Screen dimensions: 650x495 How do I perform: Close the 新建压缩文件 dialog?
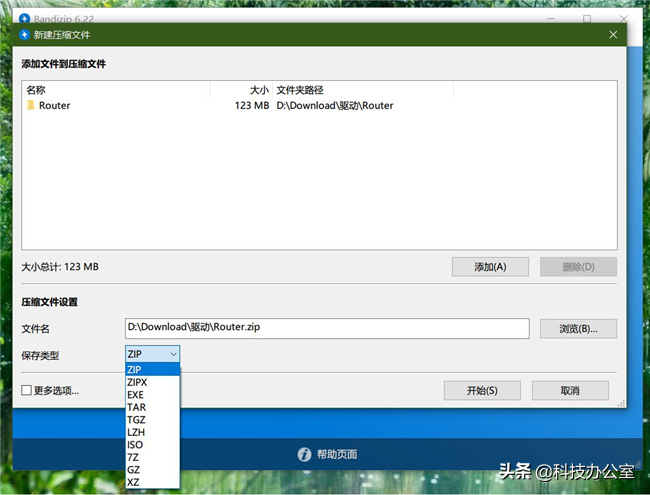pyautogui.click(x=613, y=35)
